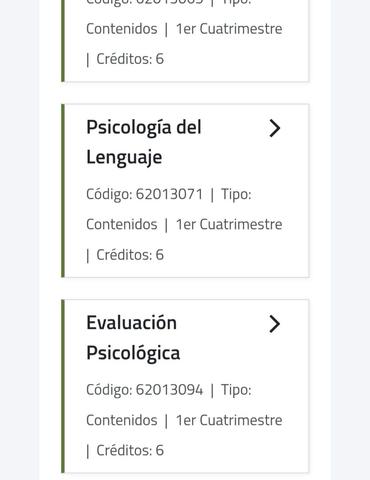
Task: Click the Tipo: label beside code 62013071
Action: point(236,194)
